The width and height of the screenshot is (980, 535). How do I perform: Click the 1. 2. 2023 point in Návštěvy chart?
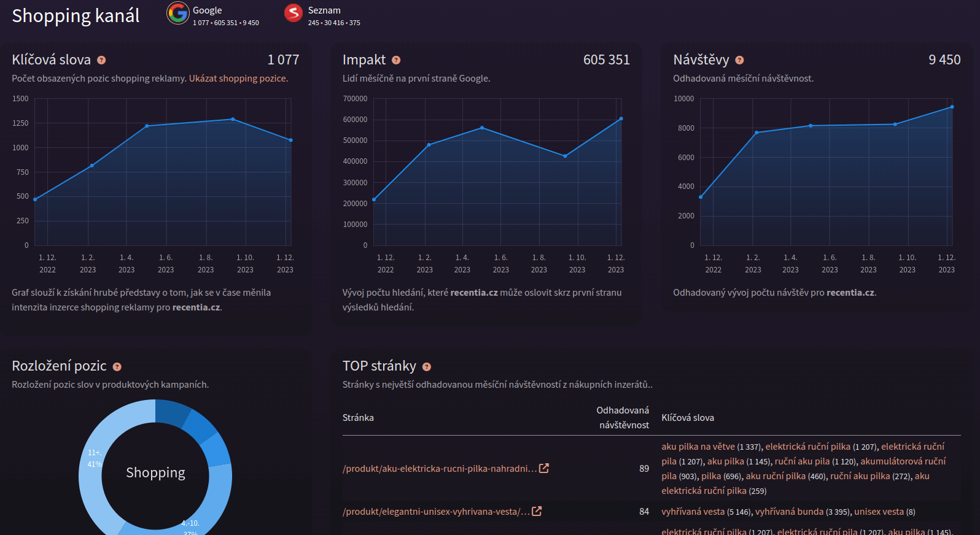756,133
